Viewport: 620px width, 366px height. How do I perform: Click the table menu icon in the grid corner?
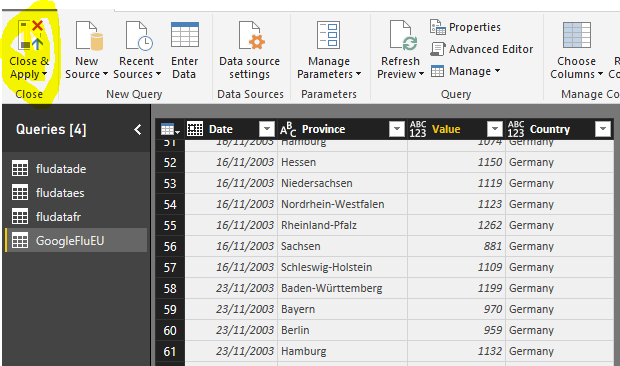pos(170,129)
